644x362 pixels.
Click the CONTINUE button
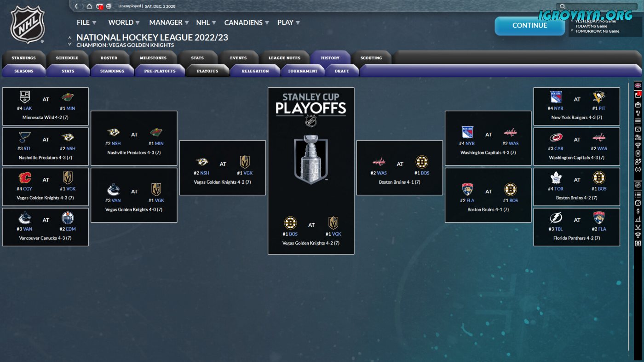[x=529, y=26]
